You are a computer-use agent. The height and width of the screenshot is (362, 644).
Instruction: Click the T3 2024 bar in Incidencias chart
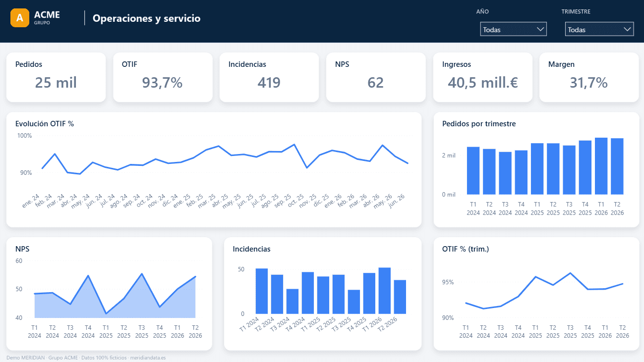click(x=293, y=302)
